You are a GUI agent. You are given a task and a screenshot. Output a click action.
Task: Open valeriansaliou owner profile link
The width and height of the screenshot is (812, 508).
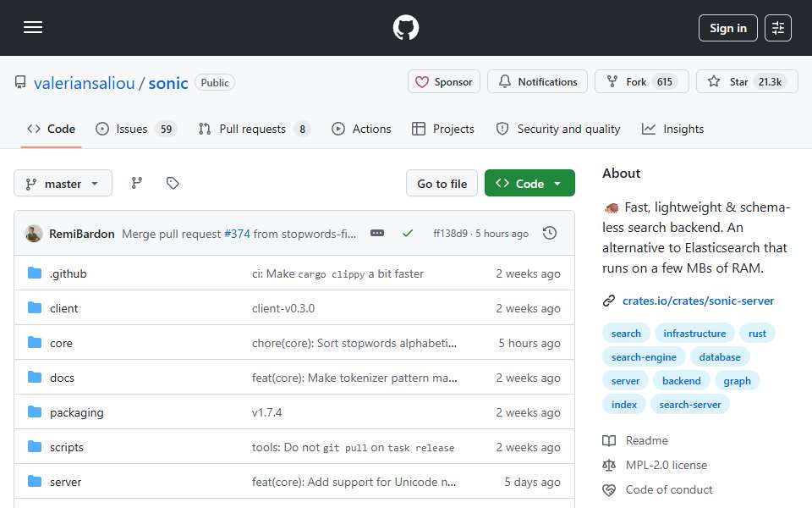pyautogui.click(x=84, y=83)
